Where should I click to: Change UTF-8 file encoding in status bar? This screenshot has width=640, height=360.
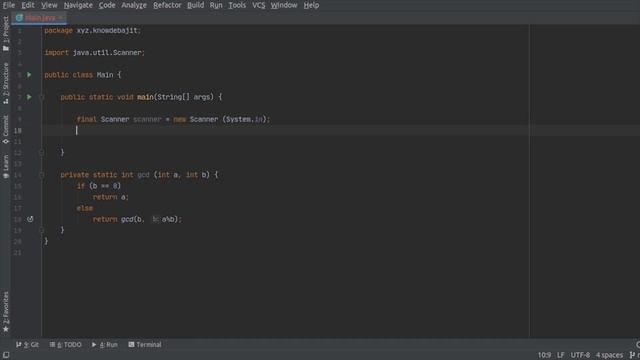tap(580, 355)
